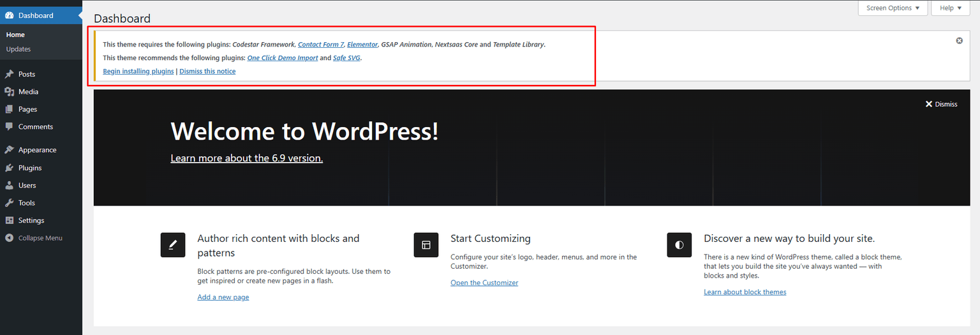Open the Settings menu item
This screenshot has height=335, width=980.
(31, 221)
